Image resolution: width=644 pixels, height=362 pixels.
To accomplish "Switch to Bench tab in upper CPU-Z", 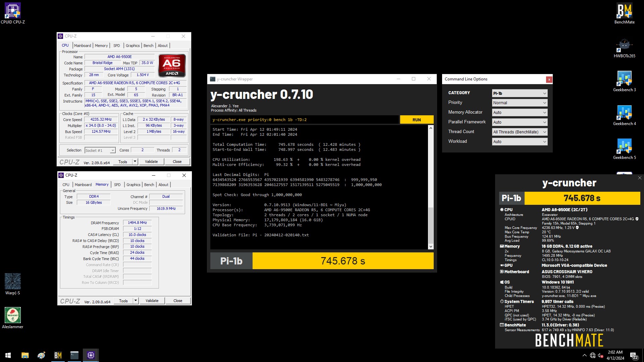I will [x=148, y=46].
